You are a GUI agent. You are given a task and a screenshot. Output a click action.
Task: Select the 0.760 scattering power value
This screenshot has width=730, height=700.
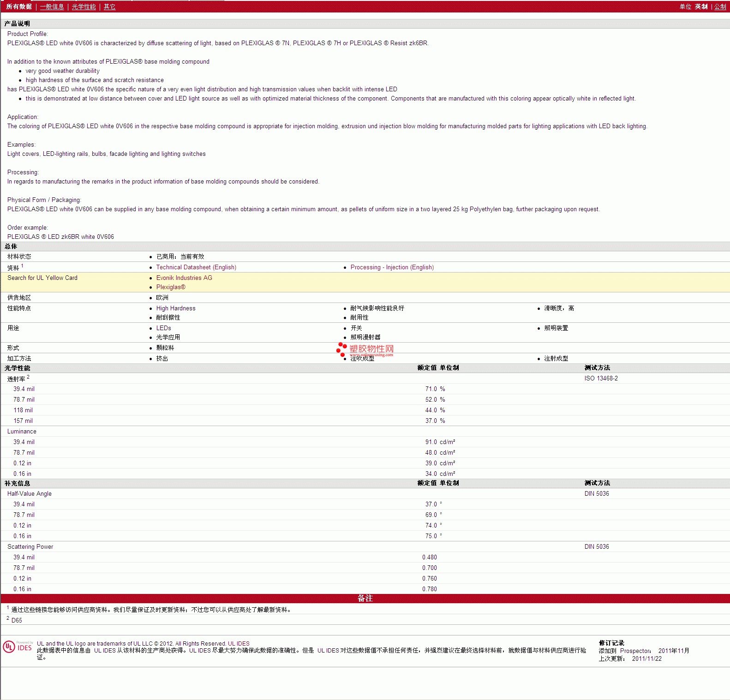click(x=429, y=578)
